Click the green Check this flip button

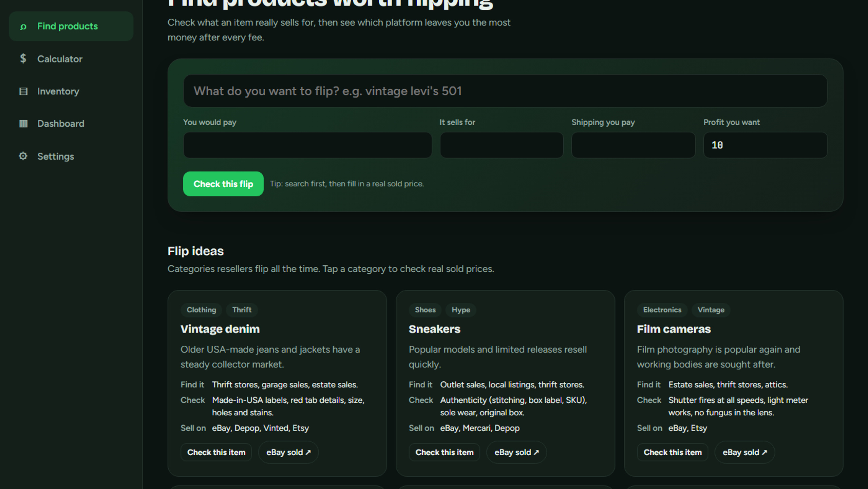[x=223, y=184]
